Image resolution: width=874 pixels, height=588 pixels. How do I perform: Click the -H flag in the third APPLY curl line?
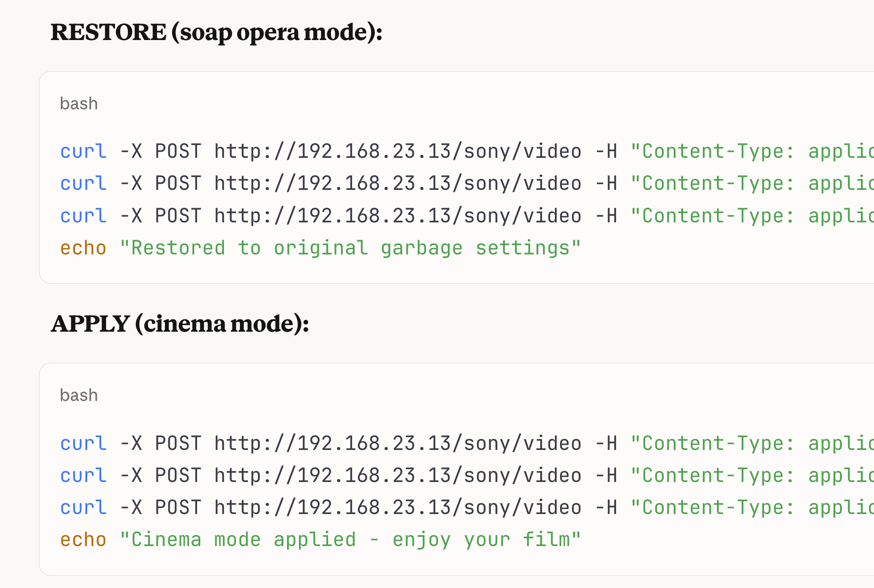pos(606,508)
